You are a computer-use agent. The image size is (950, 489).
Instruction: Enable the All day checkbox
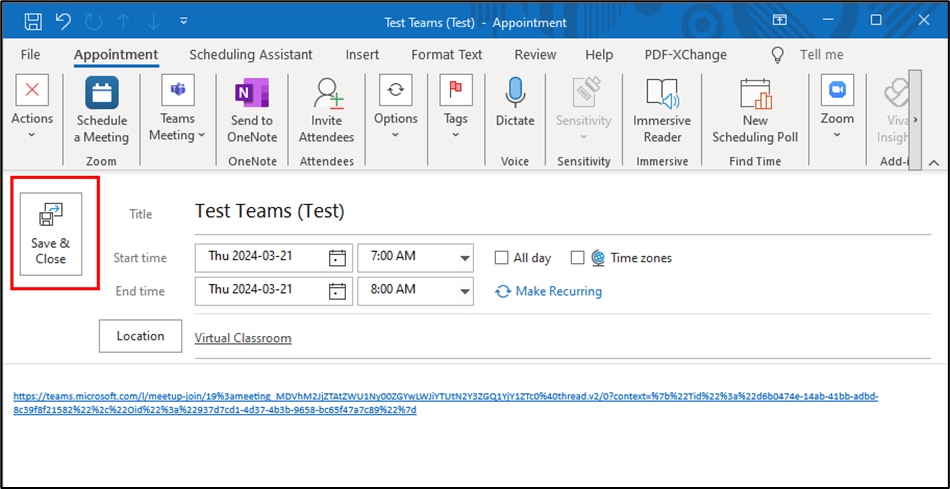click(502, 258)
